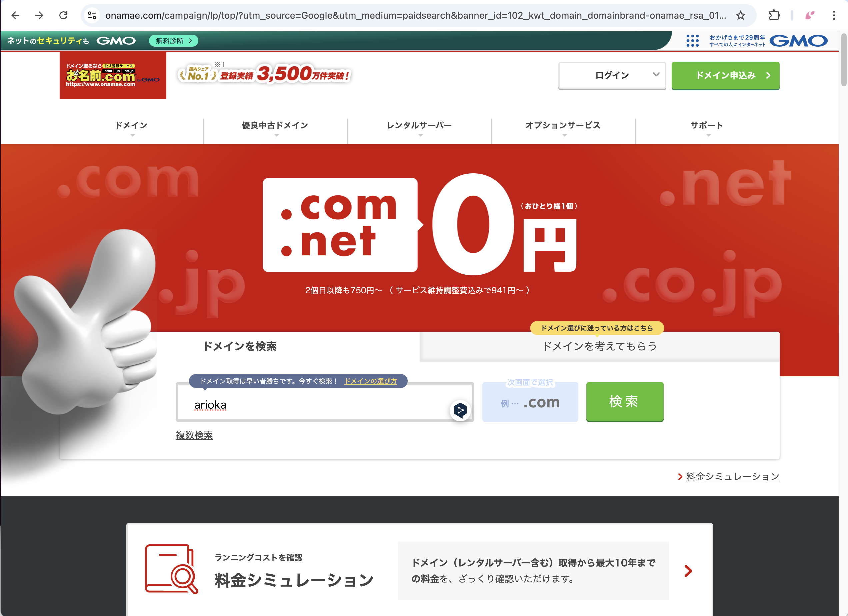Click the GMO logo at top right

(799, 40)
